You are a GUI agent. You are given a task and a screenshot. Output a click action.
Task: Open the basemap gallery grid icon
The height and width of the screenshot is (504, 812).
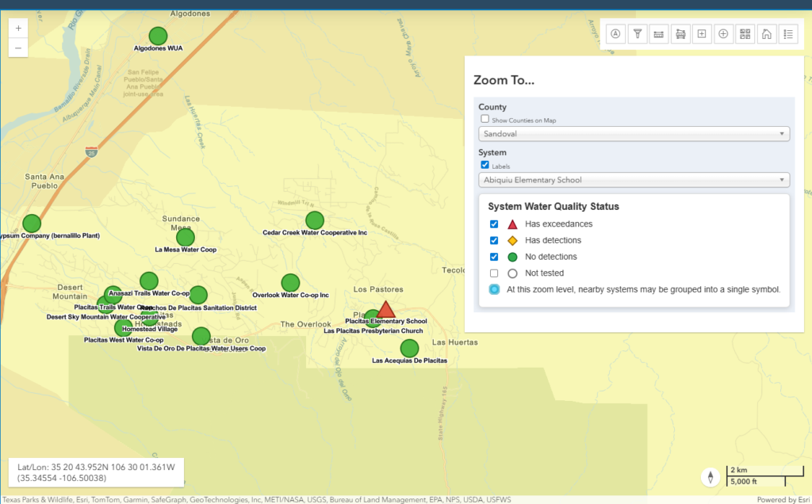pyautogui.click(x=745, y=33)
